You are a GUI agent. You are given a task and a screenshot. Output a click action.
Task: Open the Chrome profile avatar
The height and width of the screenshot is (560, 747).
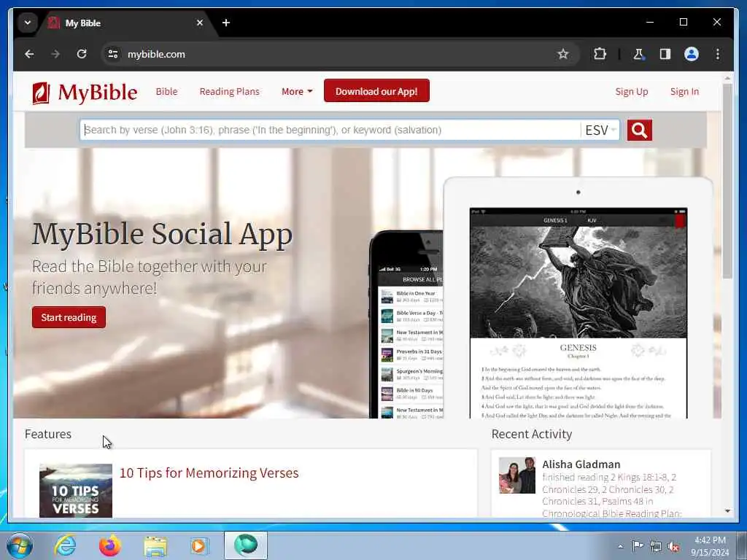click(692, 54)
